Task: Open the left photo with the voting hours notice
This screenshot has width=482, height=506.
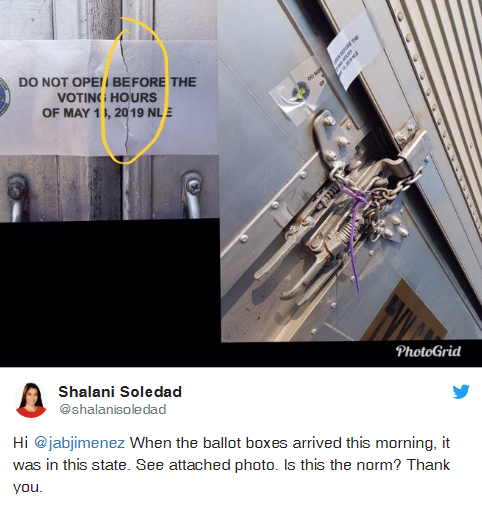Action: tap(109, 110)
